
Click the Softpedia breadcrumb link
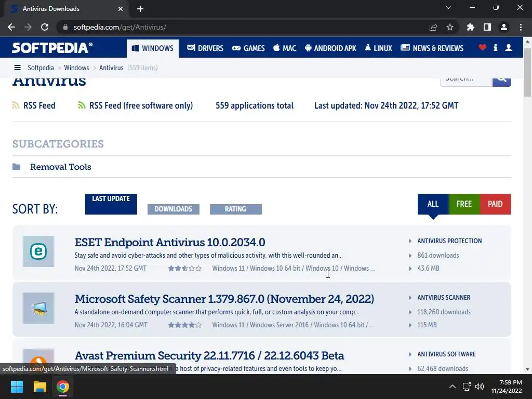[41, 68]
